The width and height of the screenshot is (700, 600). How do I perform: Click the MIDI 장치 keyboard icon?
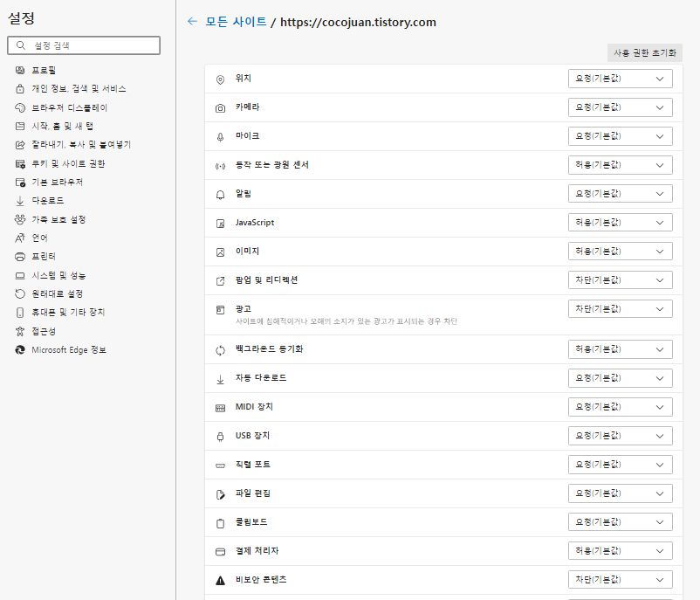click(219, 406)
